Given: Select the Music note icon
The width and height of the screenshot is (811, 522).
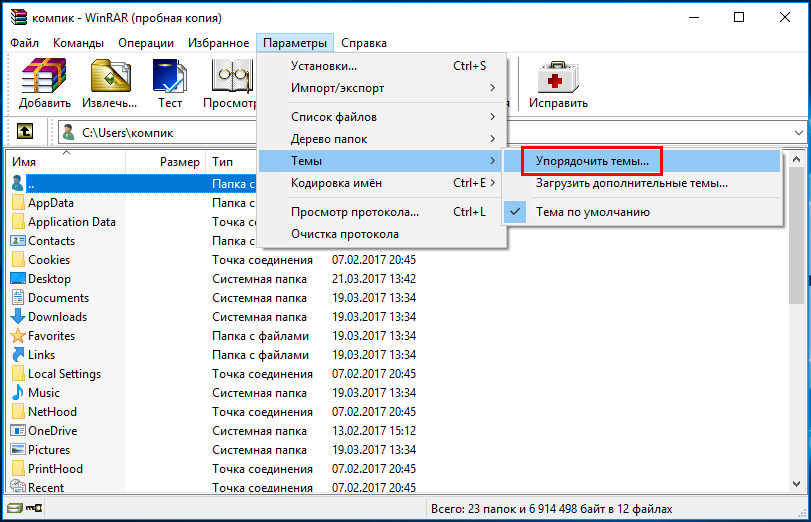Looking at the screenshot, I should coord(18,393).
